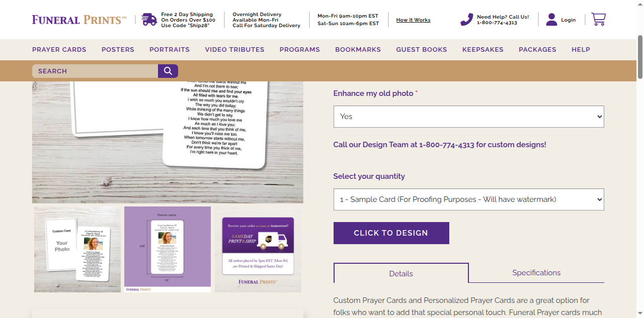Viewport: 644px width, 318px height.
Task: Open the Login link
Action: tap(568, 20)
